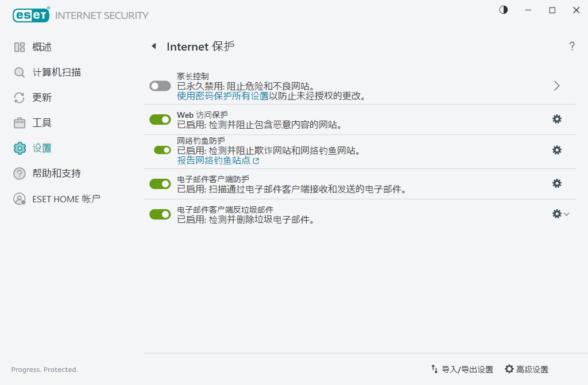Screen dimensions: 588x385
Task: Expand the 家长控制 row chevron
Action: [556, 85]
